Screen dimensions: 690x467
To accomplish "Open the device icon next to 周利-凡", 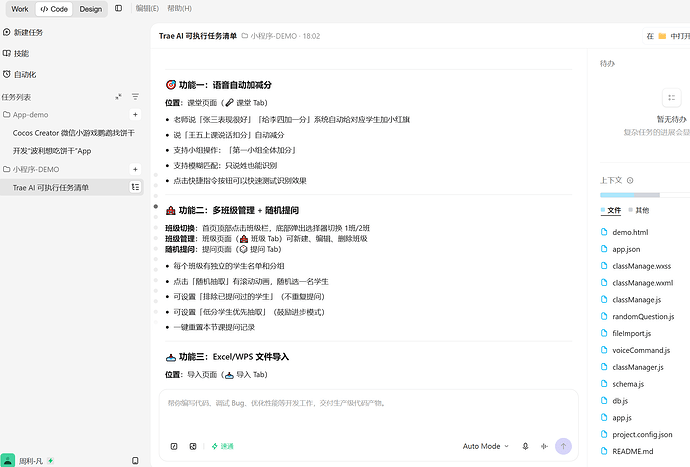I will (135, 461).
